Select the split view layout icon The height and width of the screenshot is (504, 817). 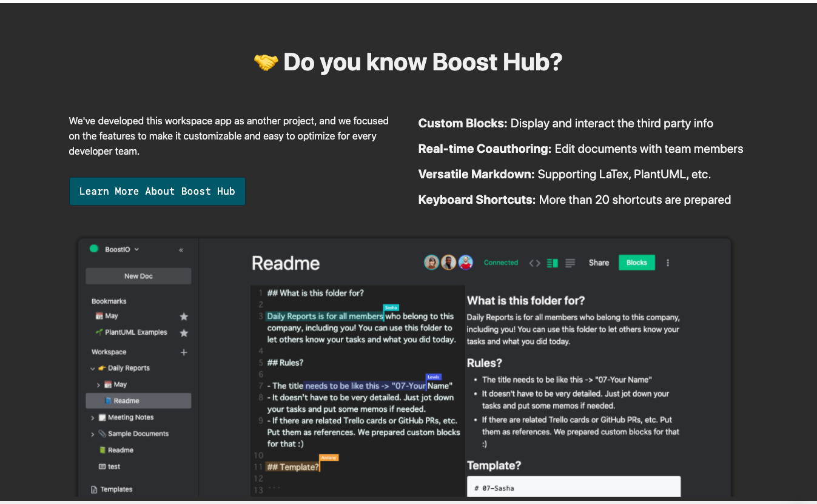click(x=552, y=263)
